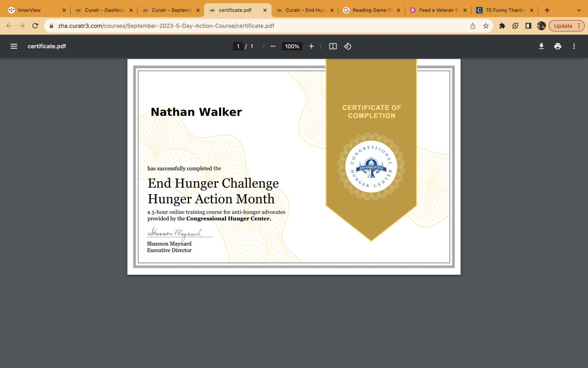Click the 100% zoom level field
This screenshot has width=588, height=368.
tap(292, 46)
